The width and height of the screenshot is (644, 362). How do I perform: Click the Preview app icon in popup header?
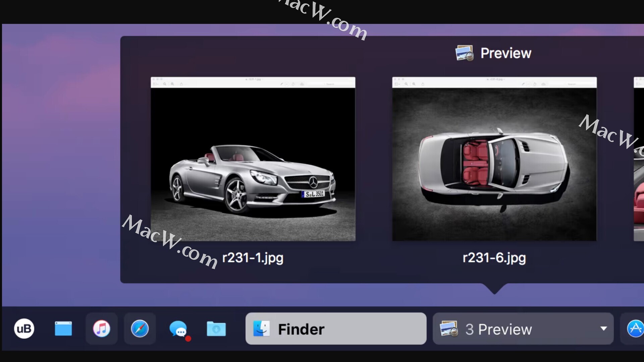click(x=465, y=53)
